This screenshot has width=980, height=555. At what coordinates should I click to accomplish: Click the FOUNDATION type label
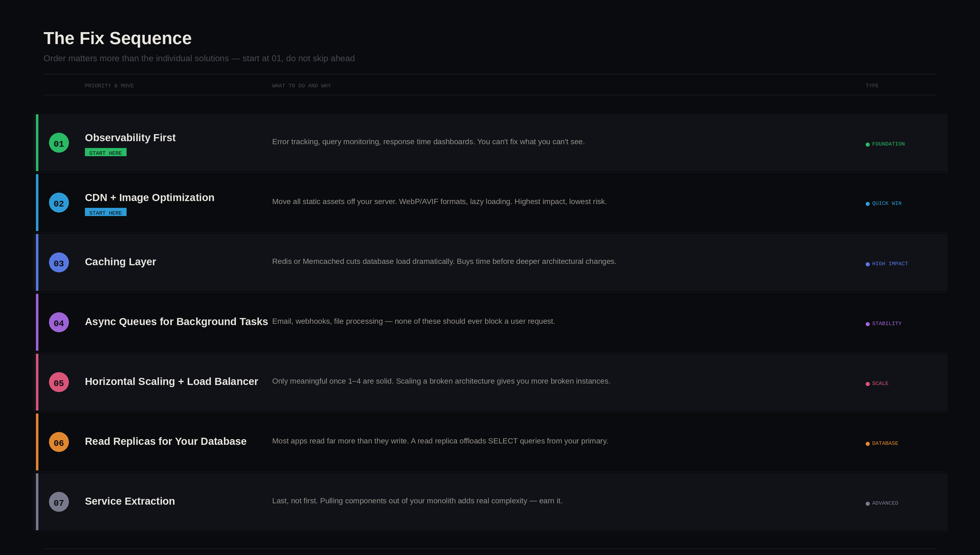[888, 144]
